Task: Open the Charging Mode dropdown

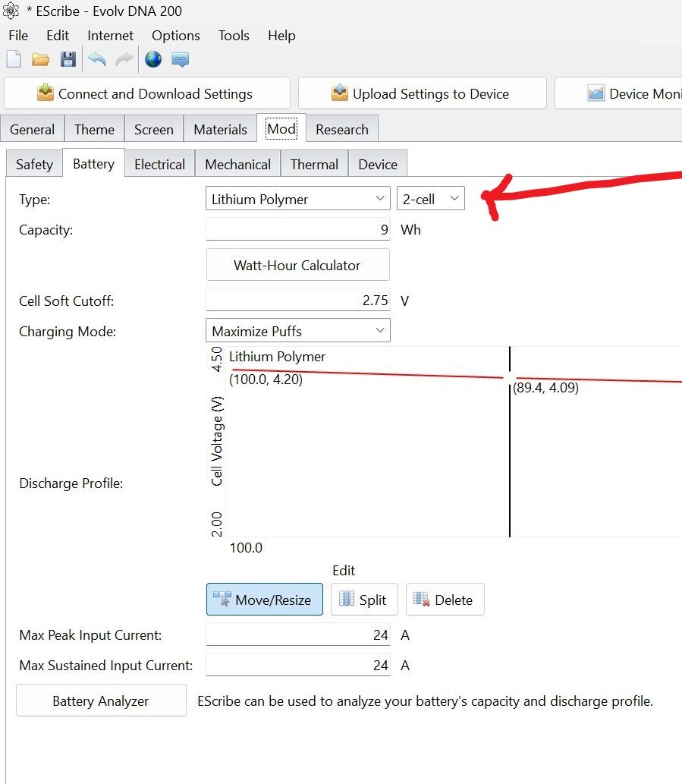Action: pos(297,331)
